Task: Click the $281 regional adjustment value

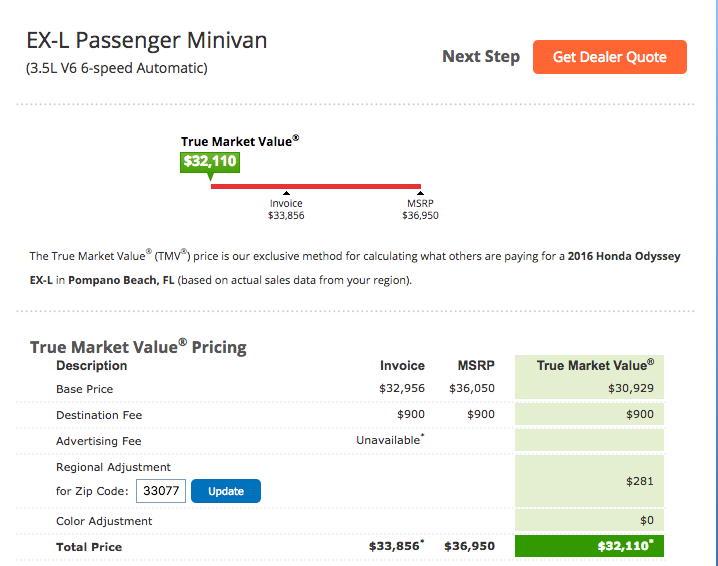Action: point(640,481)
